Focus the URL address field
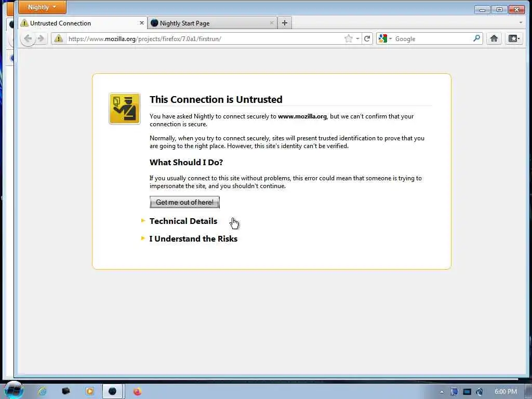This screenshot has height=399, width=532. click(x=204, y=38)
